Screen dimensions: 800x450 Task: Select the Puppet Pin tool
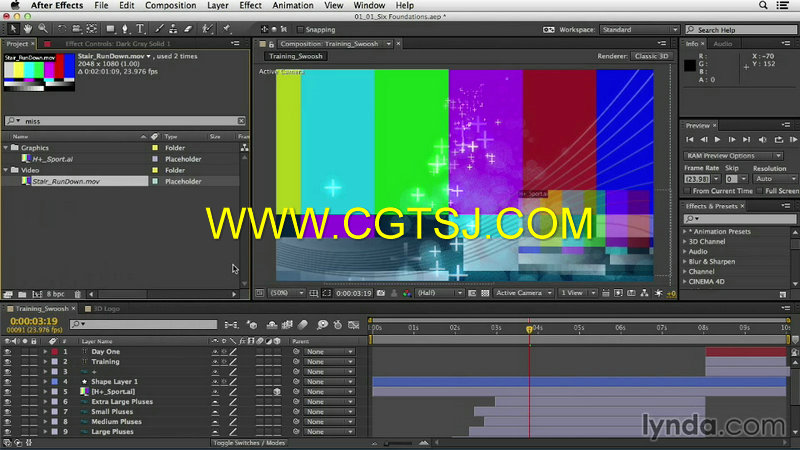point(227,29)
